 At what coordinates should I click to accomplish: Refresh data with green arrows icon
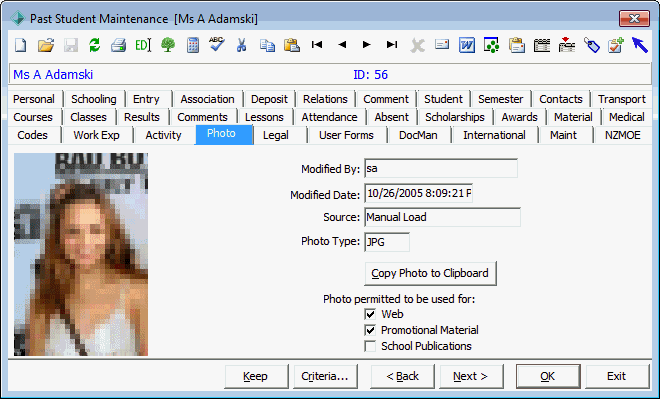point(94,45)
